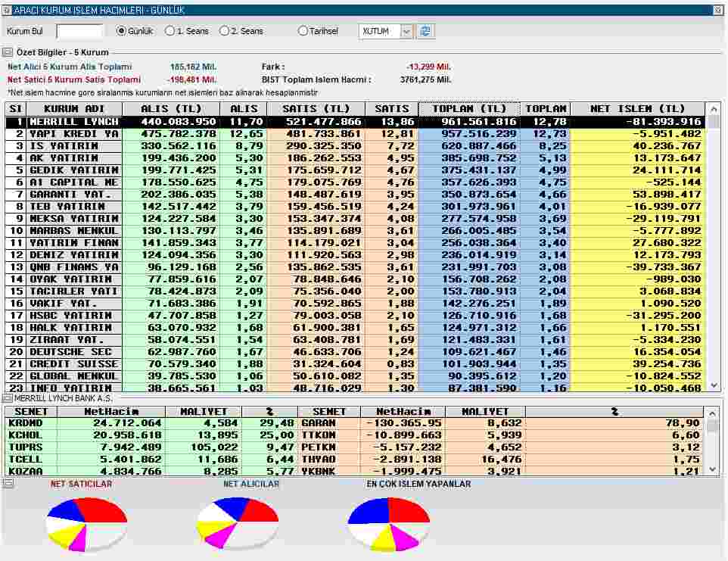The image size is (728, 561).
Task: Sort by SI column header
Action: coord(16,109)
